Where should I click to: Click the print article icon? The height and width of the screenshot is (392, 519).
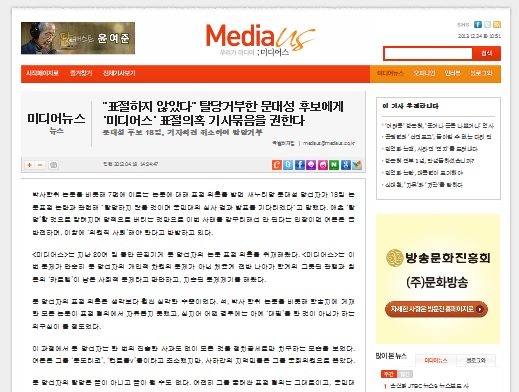[53, 165]
